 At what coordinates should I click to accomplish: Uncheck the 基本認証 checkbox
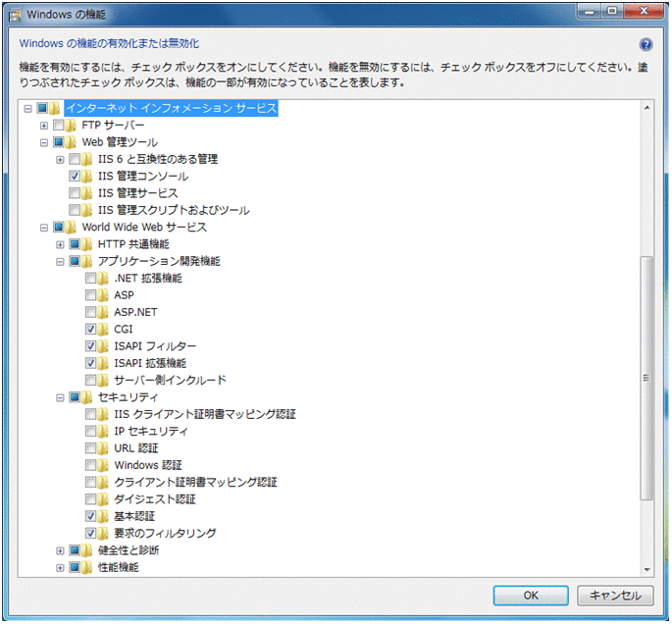[x=90, y=516]
